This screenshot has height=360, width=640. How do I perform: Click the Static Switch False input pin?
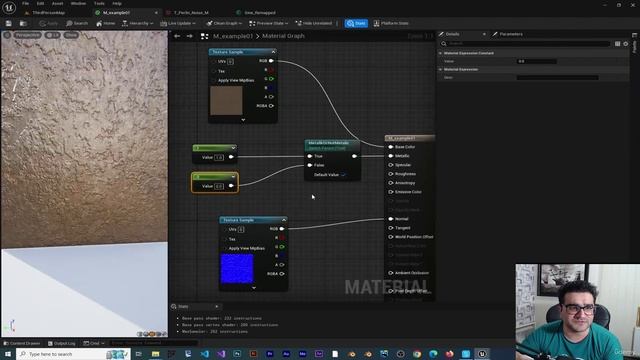tap(310, 165)
